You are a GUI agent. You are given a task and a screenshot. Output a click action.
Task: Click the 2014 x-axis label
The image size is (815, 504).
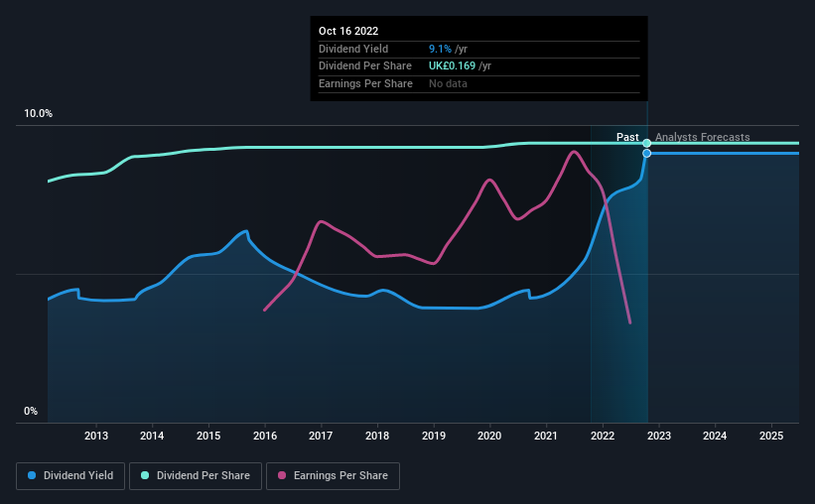[152, 436]
